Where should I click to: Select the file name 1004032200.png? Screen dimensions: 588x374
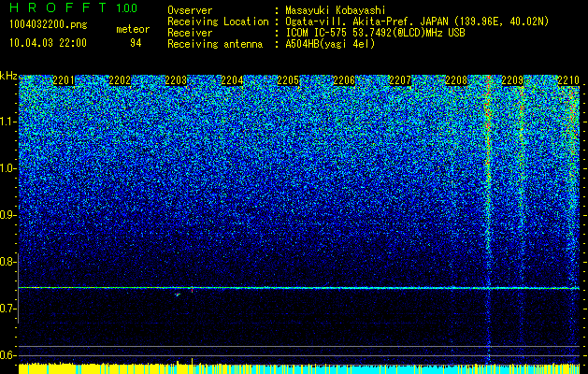click(x=49, y=25)
